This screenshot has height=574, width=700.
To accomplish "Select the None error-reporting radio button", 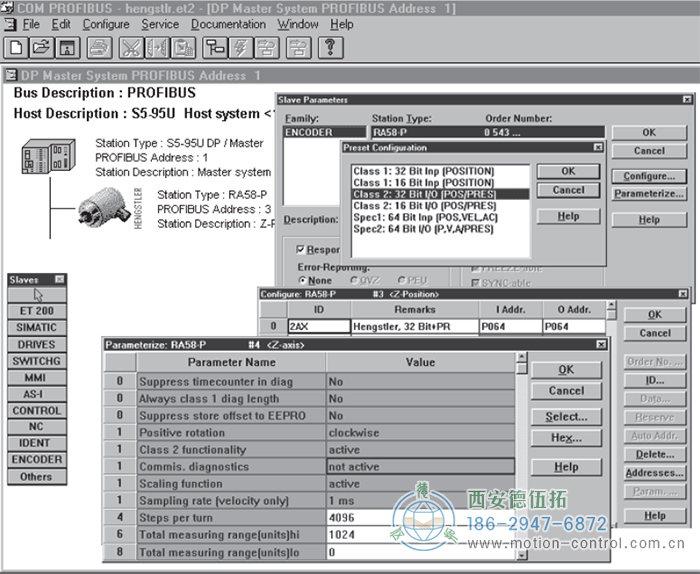I will [303, 281].
